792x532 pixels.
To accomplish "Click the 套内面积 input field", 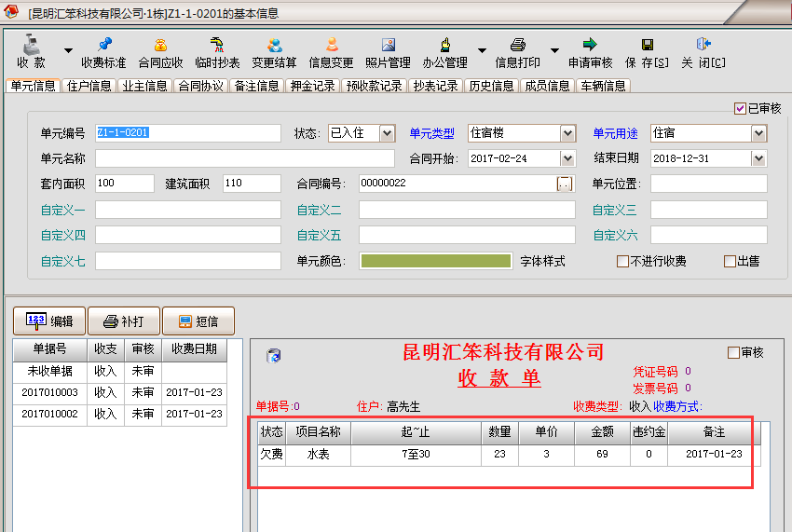I will pos(125,184).
